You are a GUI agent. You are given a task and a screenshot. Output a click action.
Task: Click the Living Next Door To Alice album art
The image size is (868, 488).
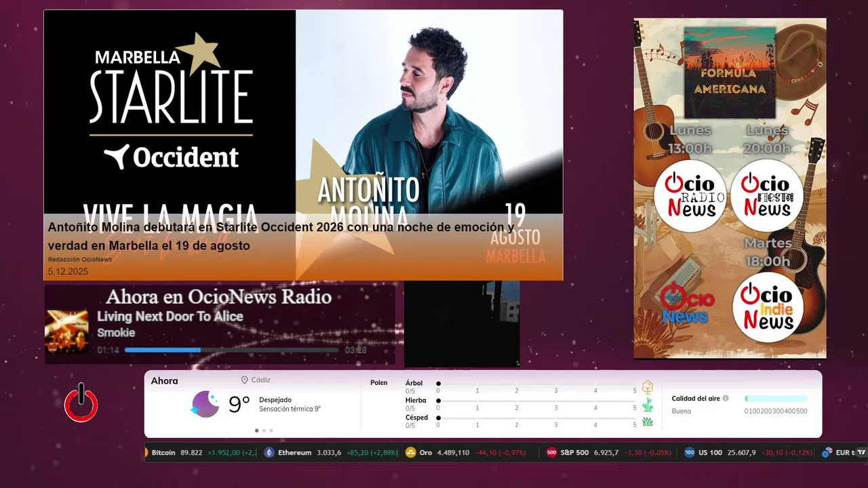66,331
